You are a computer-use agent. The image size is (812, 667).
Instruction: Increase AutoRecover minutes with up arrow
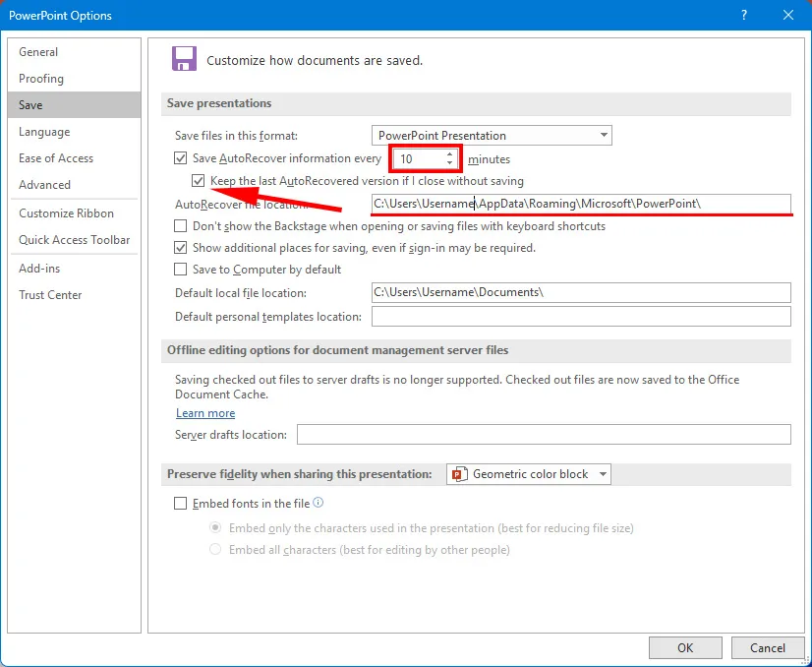pos(449,154)
